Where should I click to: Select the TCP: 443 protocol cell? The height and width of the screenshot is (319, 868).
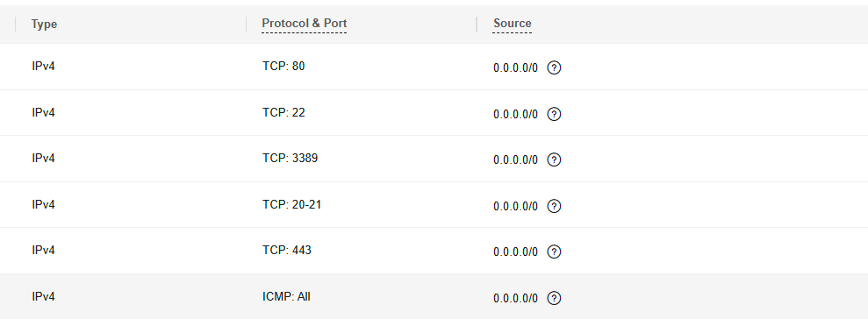tap(287, 251)
